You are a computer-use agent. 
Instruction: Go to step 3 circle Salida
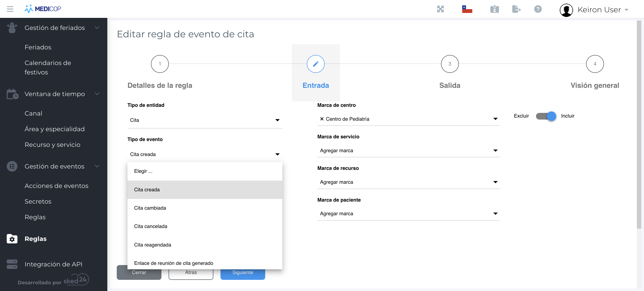coord(449,64)
